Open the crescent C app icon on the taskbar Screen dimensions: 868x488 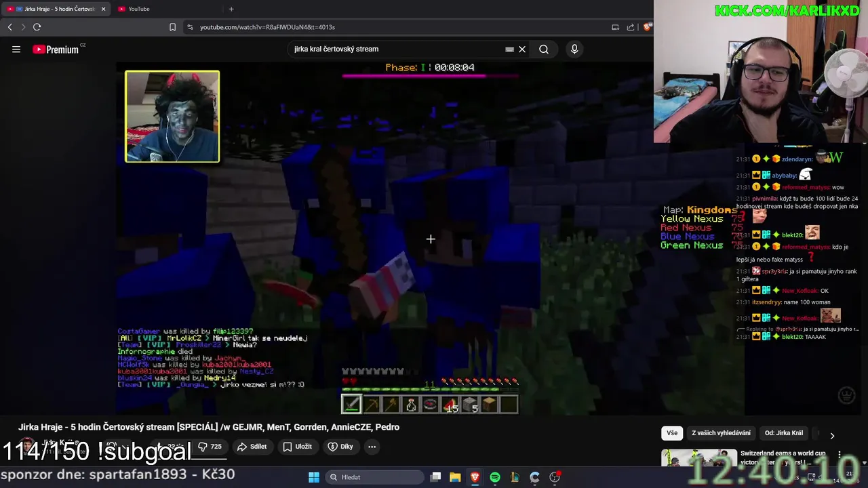[534, 477]
